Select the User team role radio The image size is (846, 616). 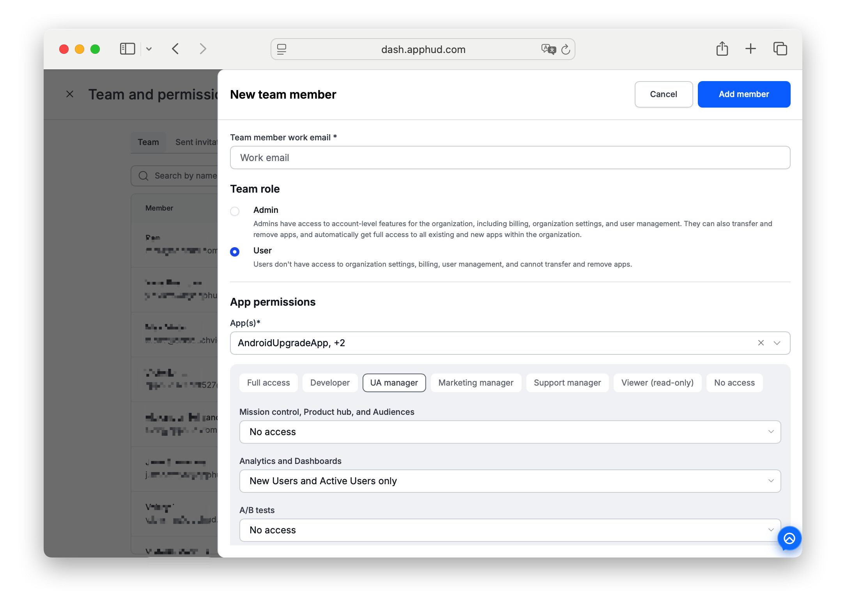235,251
